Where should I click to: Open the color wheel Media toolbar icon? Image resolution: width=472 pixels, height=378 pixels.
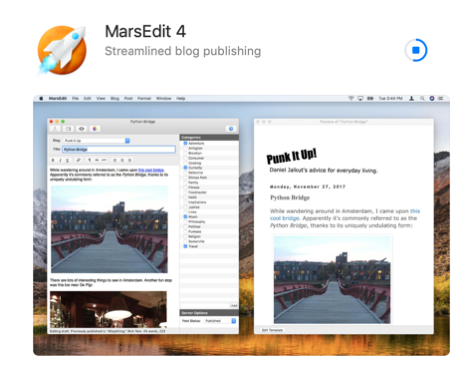pyautogui.click(x=95, y=129)
